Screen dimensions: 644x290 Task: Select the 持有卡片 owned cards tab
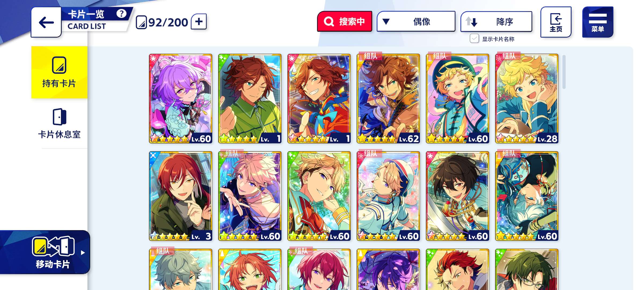coord(59,72)
